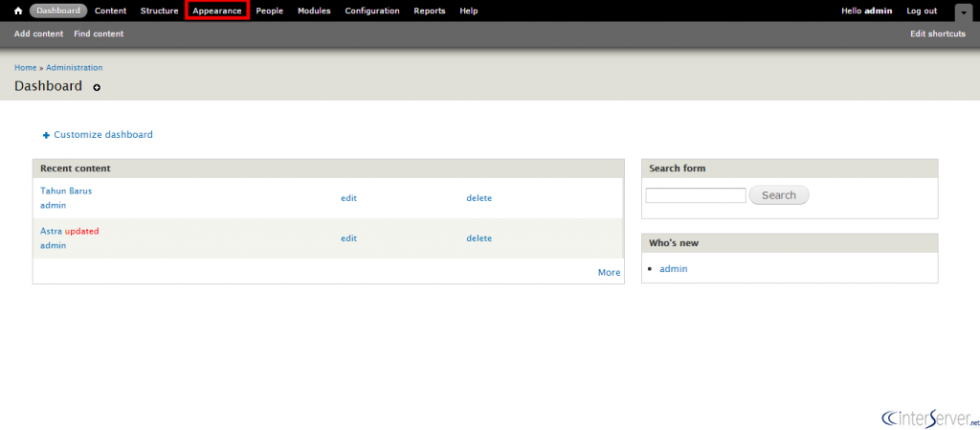Go to Administration breadcrumb

(75, 67)
